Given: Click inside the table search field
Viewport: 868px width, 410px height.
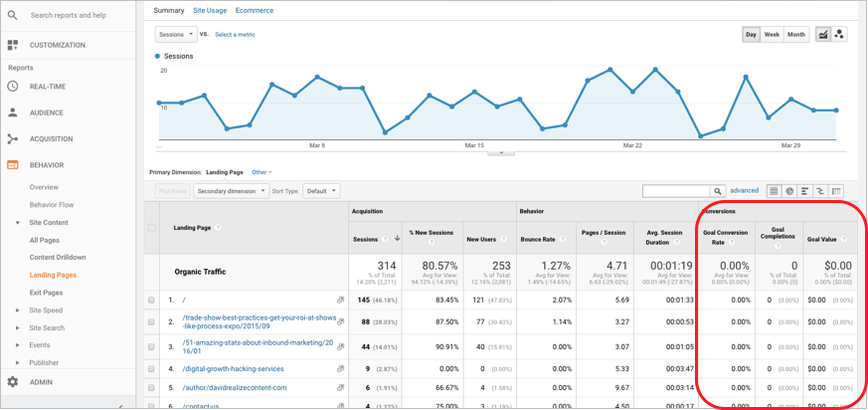Looking at the screenshot, I should 675,191.
